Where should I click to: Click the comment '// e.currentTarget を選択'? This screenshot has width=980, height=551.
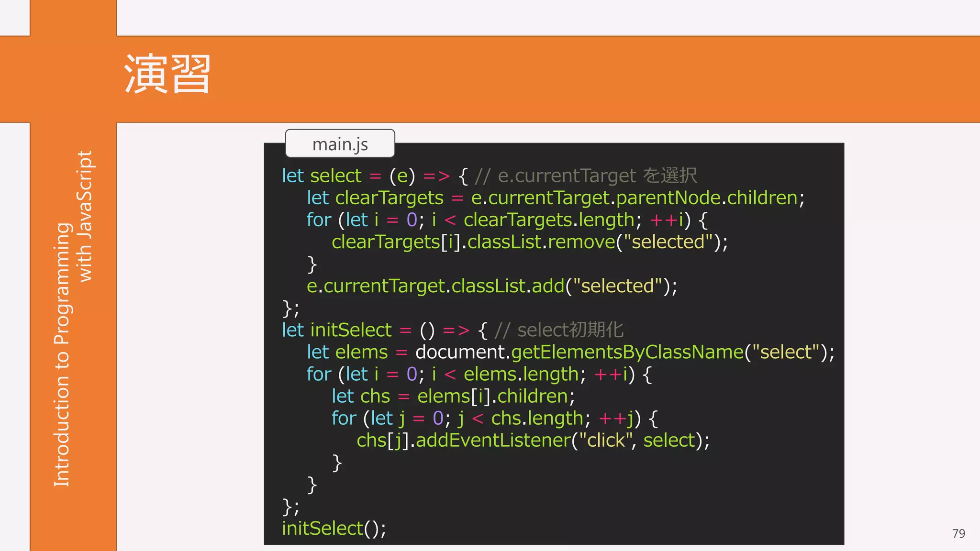pyautogui.click(x=586, y=176)
